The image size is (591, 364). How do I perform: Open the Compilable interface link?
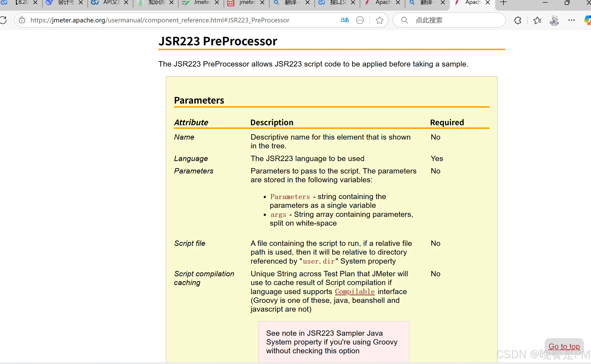(355, 292)
